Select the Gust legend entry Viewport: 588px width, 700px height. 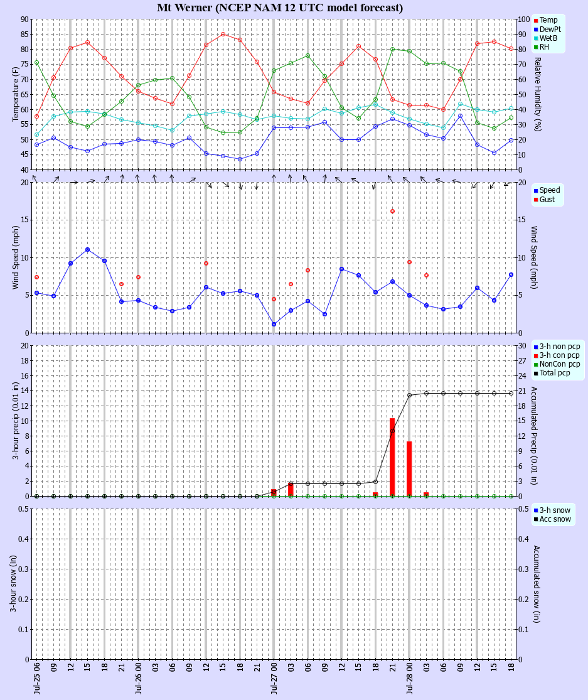coord(544,200)
